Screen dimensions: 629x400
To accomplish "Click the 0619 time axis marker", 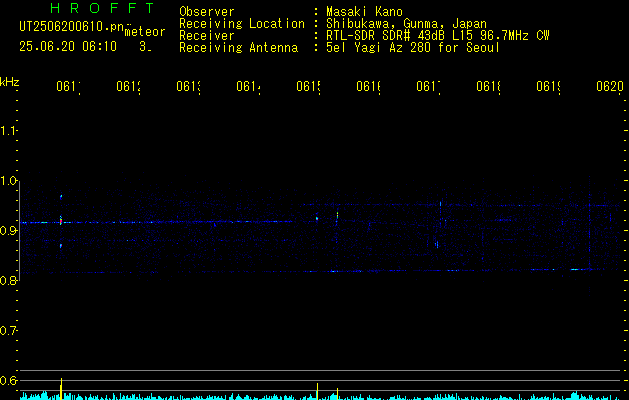I will [x=548, y=87].
